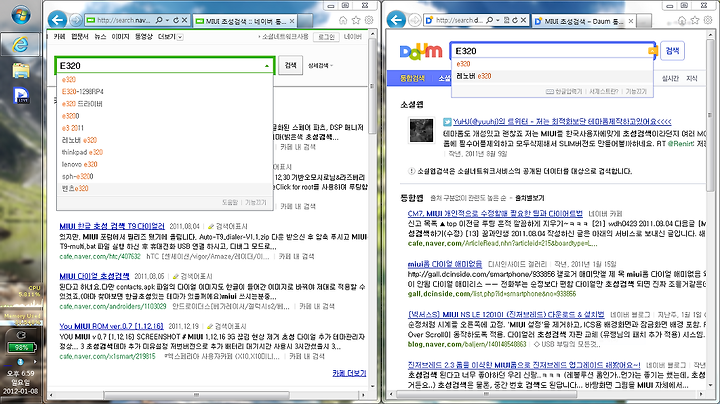Open the 상세검색 dropdown on Naver
Screen dimensions: 720x404
320,66
